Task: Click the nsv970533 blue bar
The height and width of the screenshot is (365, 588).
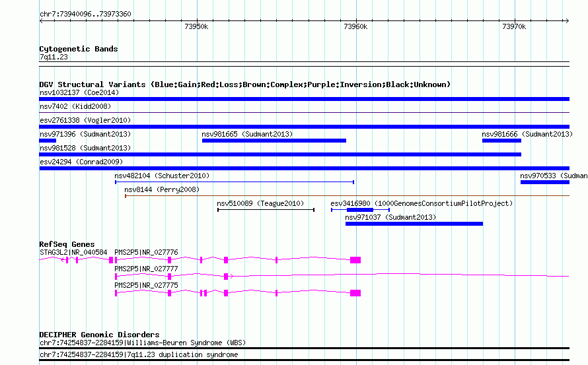Action: click(x=545, y=182)
